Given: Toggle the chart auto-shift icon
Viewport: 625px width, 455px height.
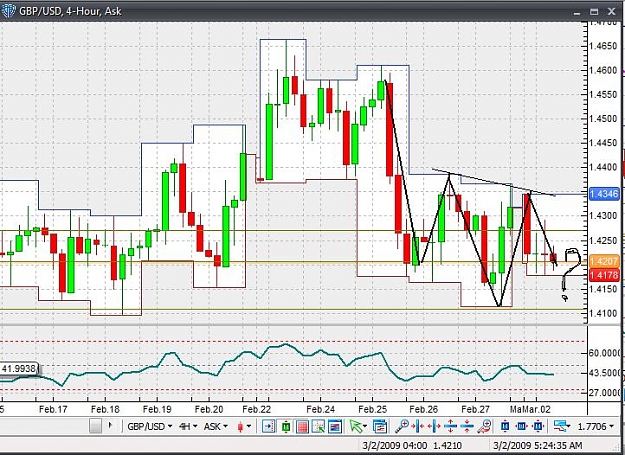Looking at the screenshot, I should coord(269,427).
